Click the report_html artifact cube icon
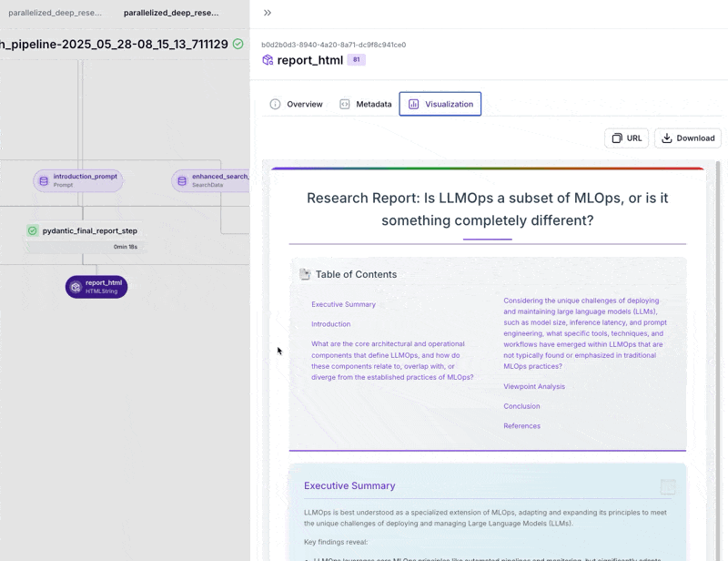This screenshot has width=728, height=561. click(x=268, y=60)
